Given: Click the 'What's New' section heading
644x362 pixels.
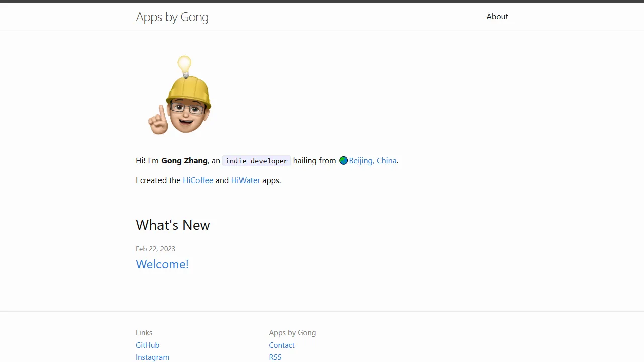Looking at the screenshot, I should pos(173,225).
